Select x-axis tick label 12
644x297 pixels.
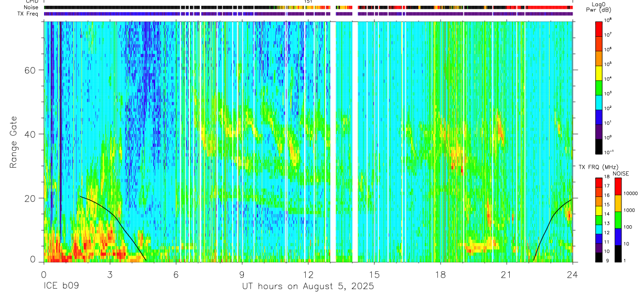click(x=308, y=273)
